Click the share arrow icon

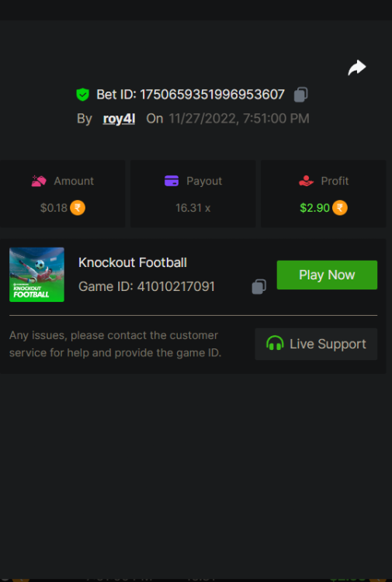tap(357, 68)
